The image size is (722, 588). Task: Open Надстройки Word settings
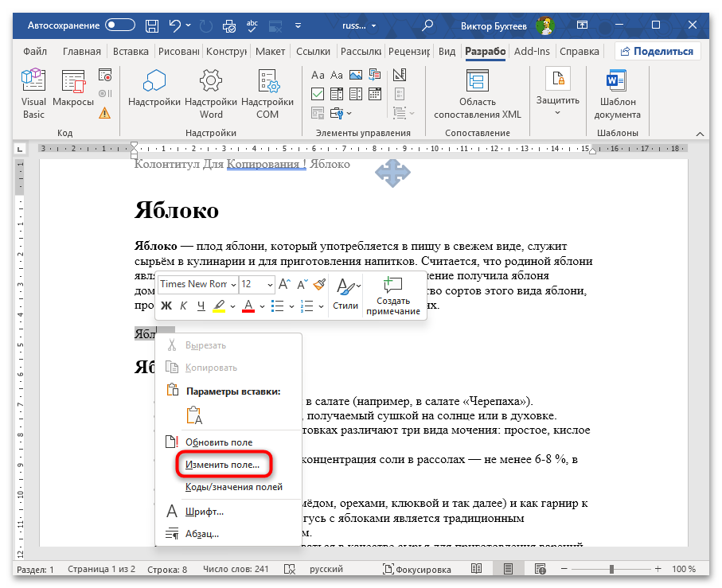click(x=211, y=95)
